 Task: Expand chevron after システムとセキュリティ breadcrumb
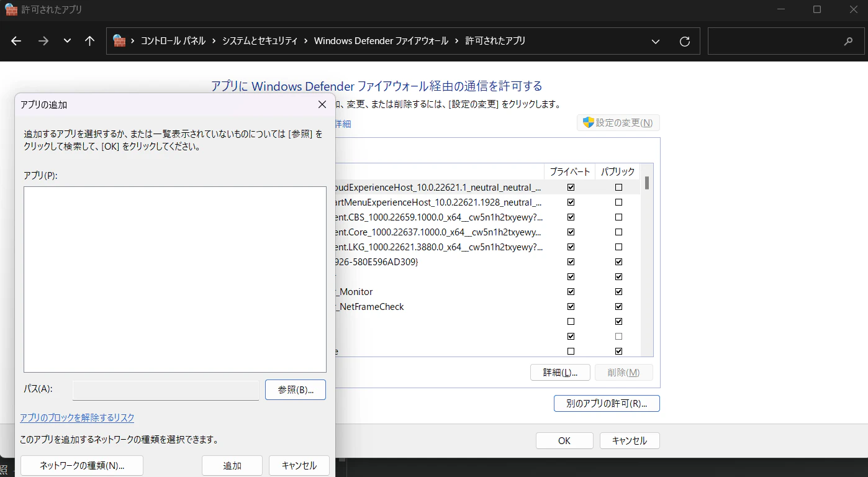(305, 41)
